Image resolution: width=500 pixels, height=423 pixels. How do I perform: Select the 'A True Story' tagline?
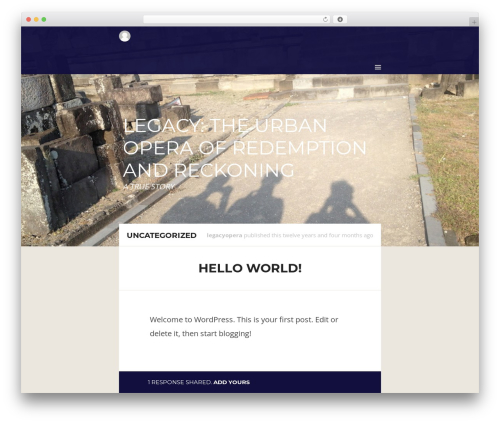click(149, 187)
